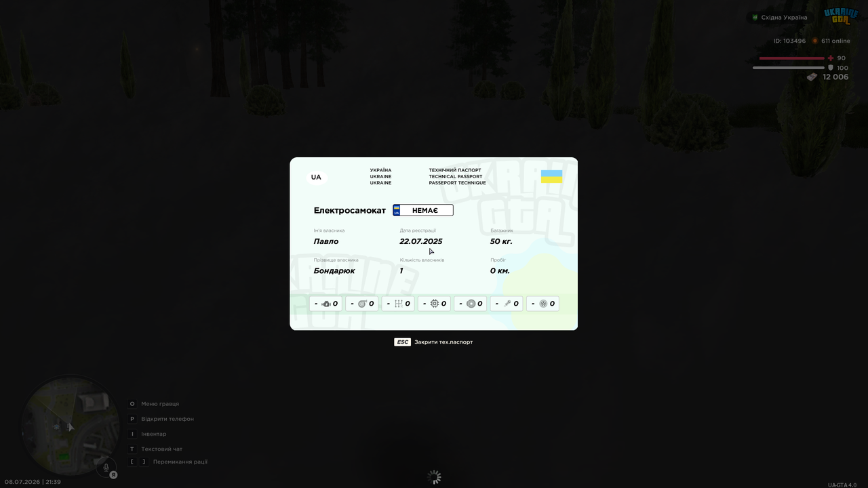The image size is (868, 488).
Task: Click the date and time 08.07.2026 | 21:39
Action: coord(33,482)
